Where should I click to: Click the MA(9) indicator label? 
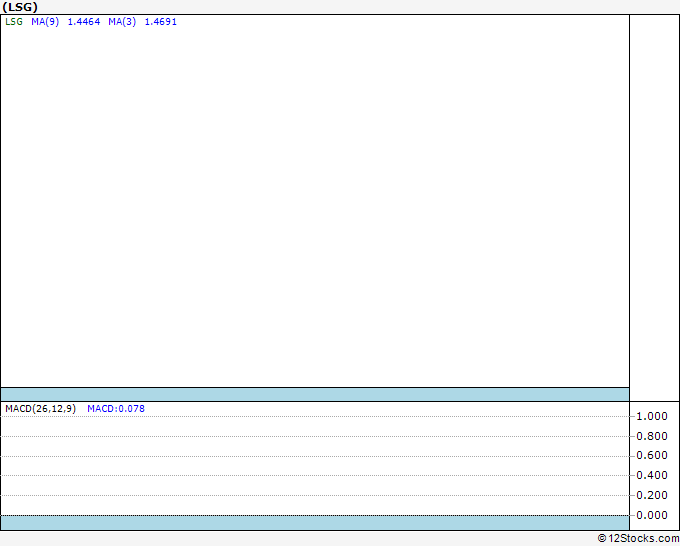pyautogui.click(x=46, y=21)
